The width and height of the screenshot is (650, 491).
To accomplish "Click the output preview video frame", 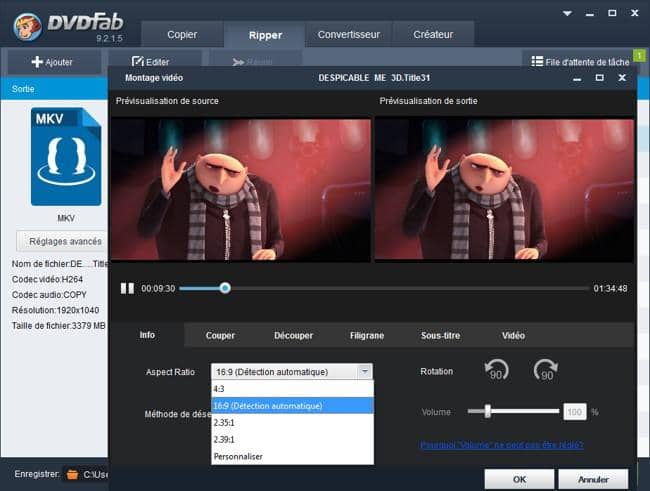I will [x=504, y=190].
